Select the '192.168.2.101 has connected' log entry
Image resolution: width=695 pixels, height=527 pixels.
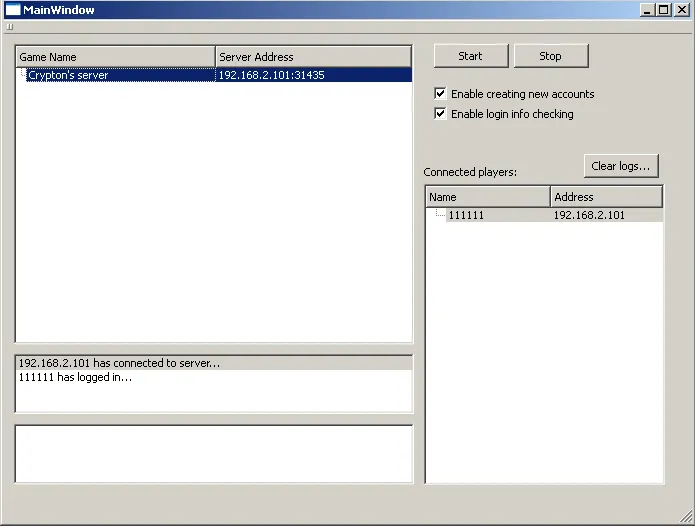click(119, 363)
